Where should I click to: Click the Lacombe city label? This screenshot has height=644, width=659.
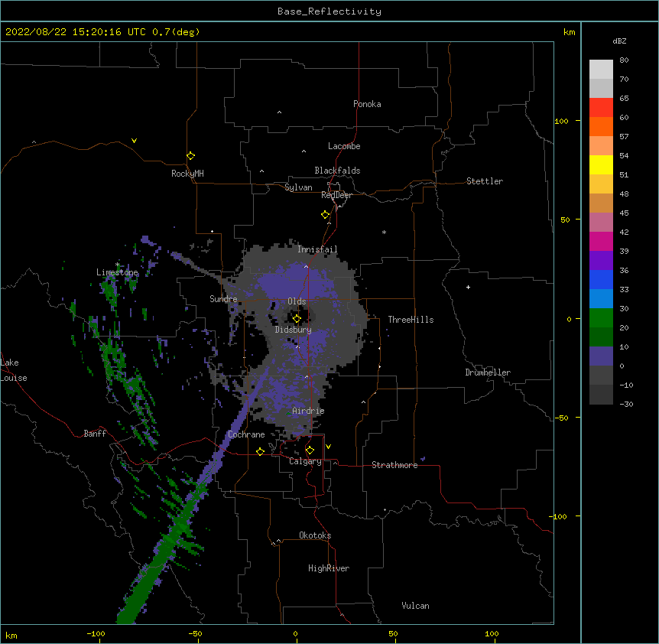(x=344, y=146)
